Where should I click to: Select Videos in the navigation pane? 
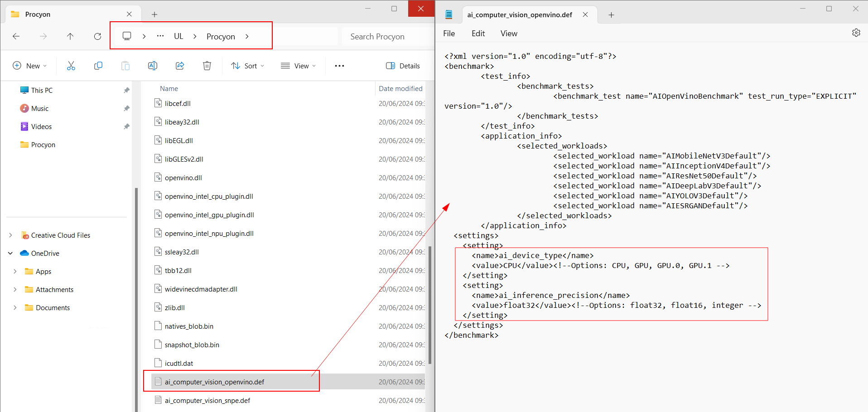(41, 126)
